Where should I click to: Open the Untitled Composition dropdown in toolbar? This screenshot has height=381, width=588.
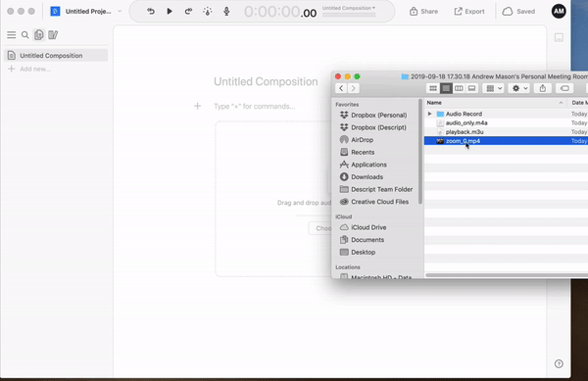coord(349,8)
